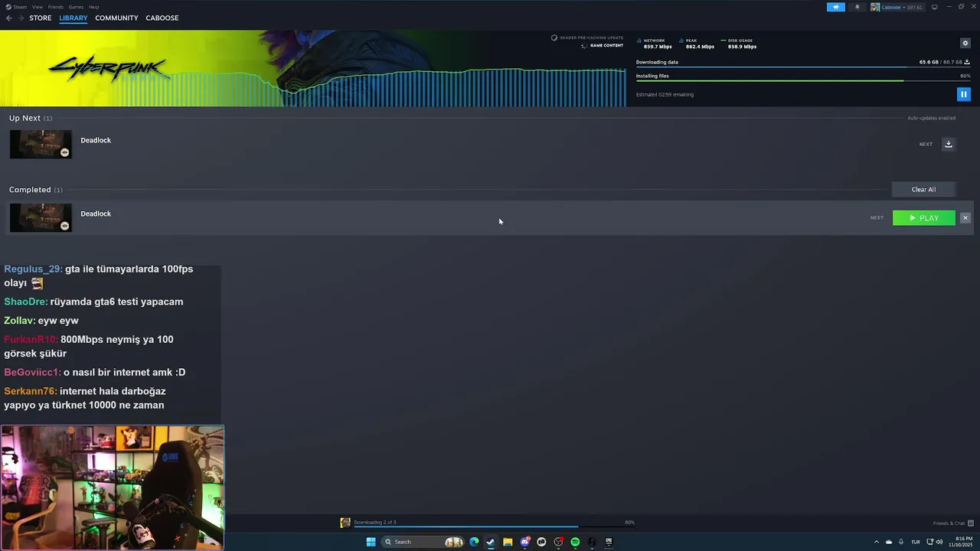Viewport: 980px width, 551px height.
Task: Click the Network speed 859.7 Mbps stat
Action: click(655, 44)
